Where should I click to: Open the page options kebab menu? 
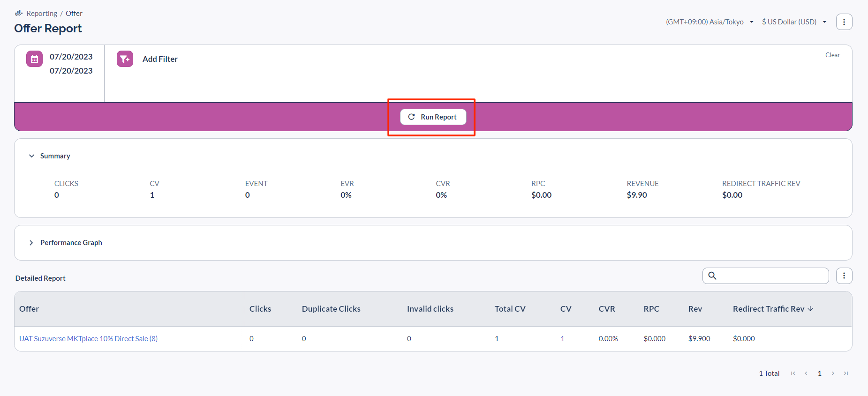[844, 22]
